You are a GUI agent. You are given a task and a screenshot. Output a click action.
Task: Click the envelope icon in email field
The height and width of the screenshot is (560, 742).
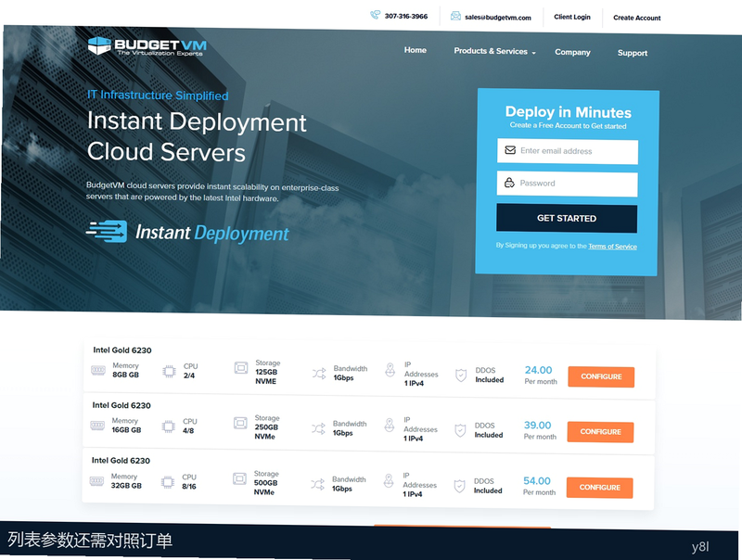[510, 150]
